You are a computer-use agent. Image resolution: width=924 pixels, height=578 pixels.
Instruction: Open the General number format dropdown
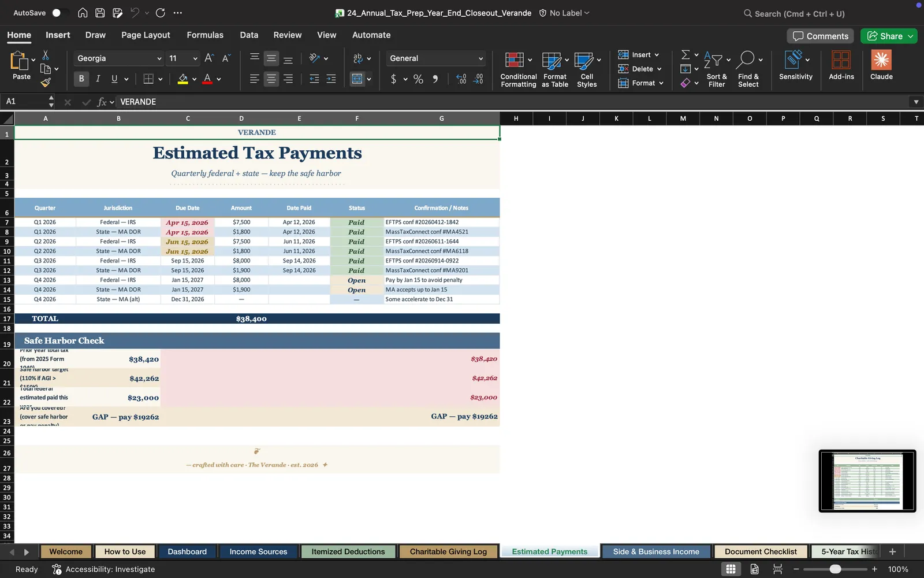click(x=480, y=58)
